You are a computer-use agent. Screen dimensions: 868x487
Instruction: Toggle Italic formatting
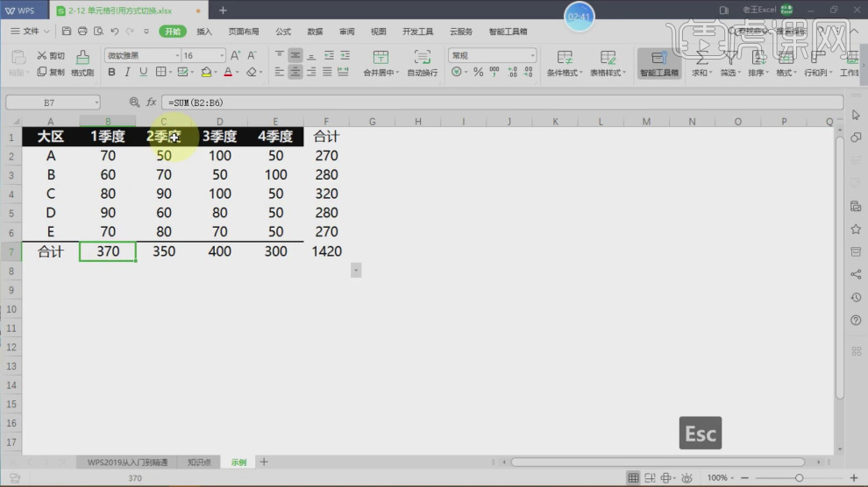pyautogui.click(x=127, y=73)
